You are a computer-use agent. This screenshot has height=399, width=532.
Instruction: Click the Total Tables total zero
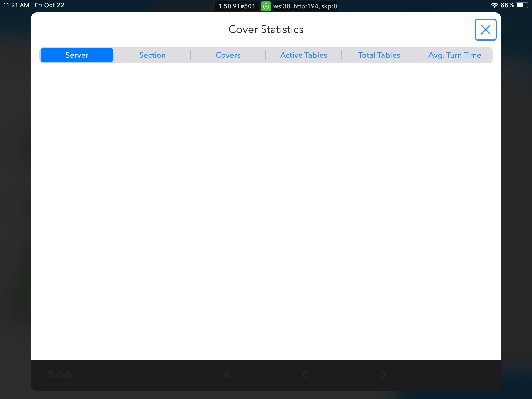[x=383, y=375]
